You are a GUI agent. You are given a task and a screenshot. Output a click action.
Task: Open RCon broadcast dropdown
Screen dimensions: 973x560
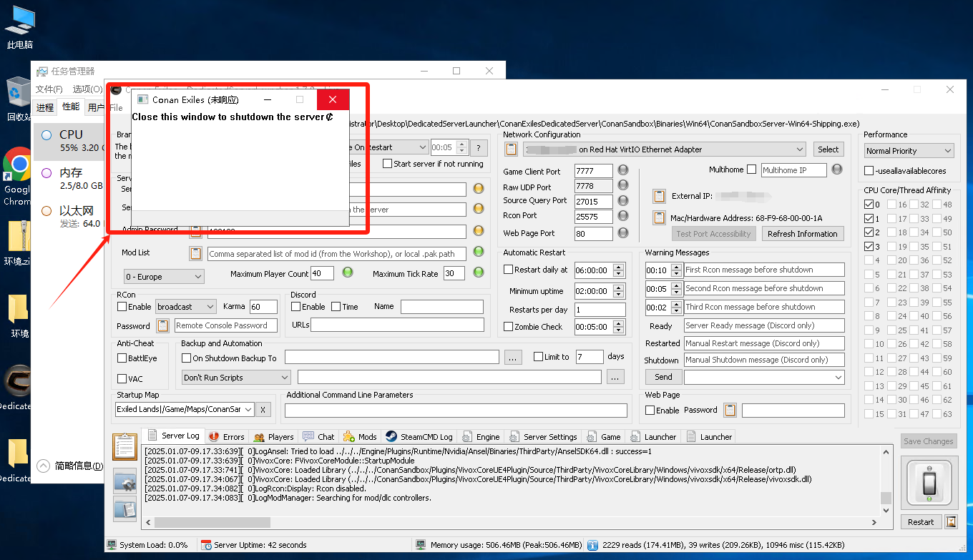pyautogui.click(x=185, y=307)
